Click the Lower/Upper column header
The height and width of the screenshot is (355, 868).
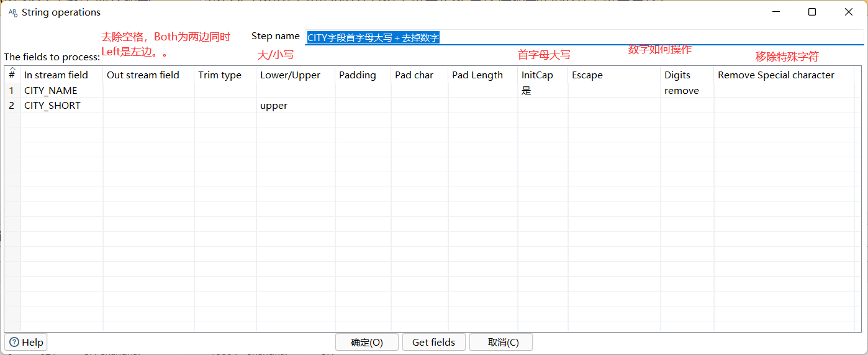296,75
